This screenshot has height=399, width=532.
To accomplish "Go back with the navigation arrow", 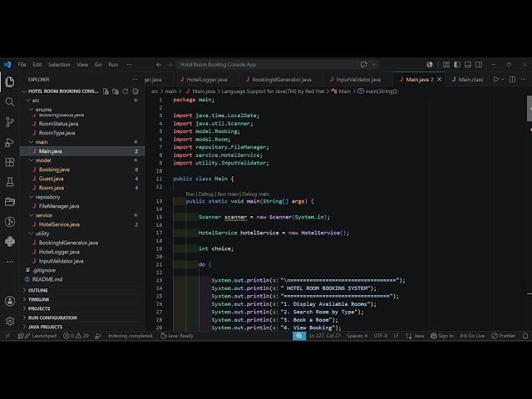I will point(159,65).
